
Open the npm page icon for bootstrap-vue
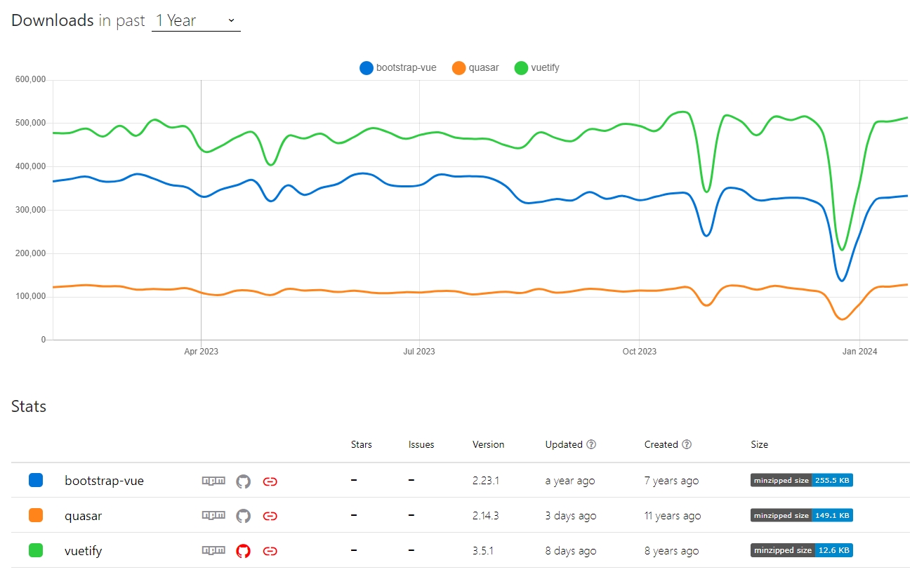tap(213, 480)
